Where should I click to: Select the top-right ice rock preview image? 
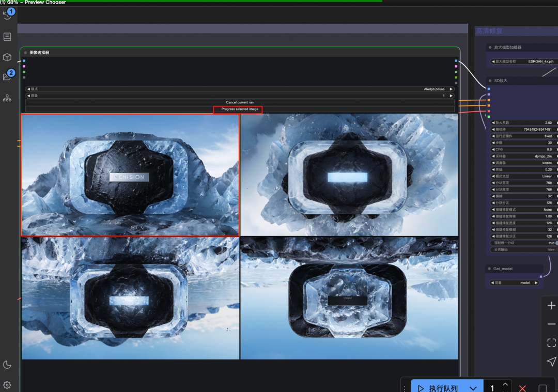(349, 175)
